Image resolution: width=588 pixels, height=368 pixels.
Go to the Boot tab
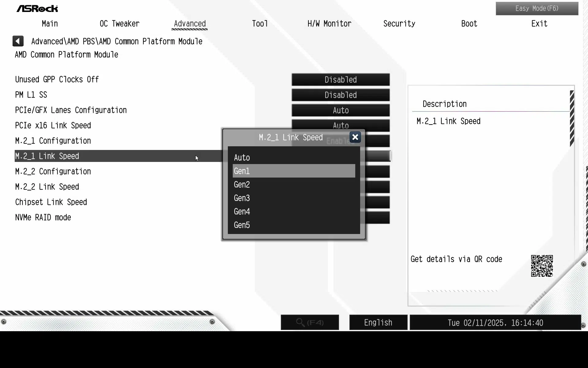pos(469,24)
